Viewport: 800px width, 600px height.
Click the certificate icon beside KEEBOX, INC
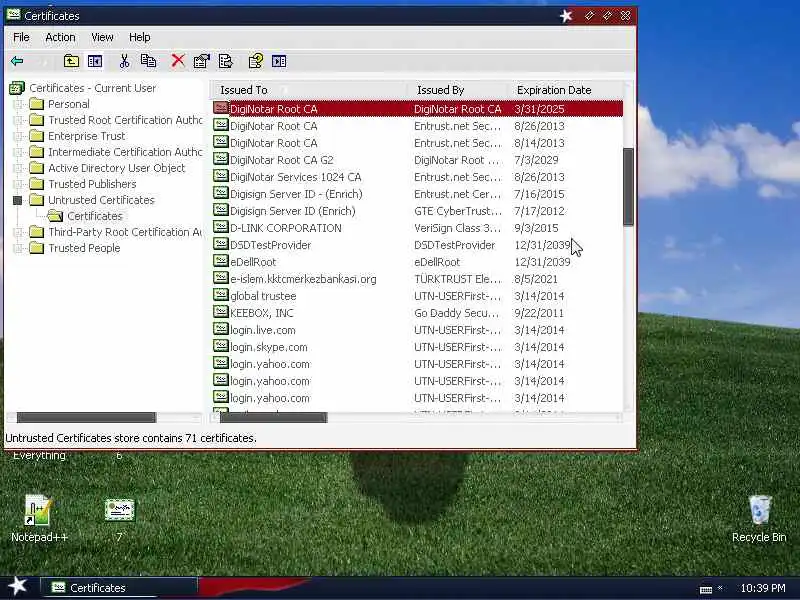click(220, 312)
